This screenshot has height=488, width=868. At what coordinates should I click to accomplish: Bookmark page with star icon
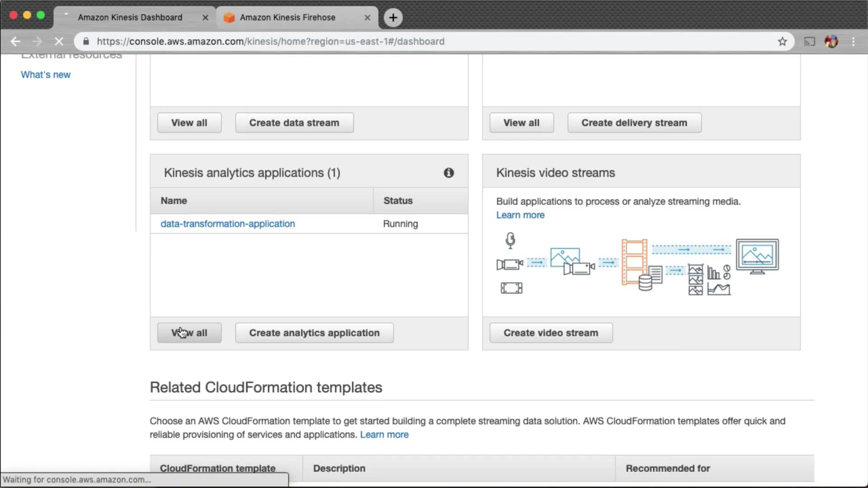coord(783,42)
